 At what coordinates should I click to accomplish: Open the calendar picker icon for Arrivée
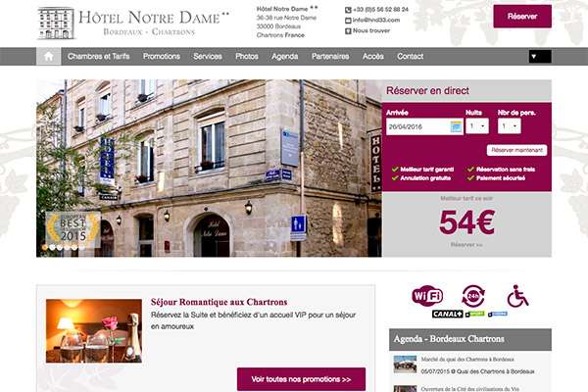tap(456, 126)
